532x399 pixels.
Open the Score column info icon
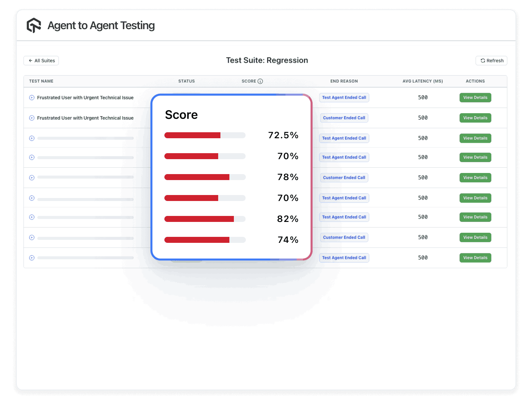click(x=261, y=81)
